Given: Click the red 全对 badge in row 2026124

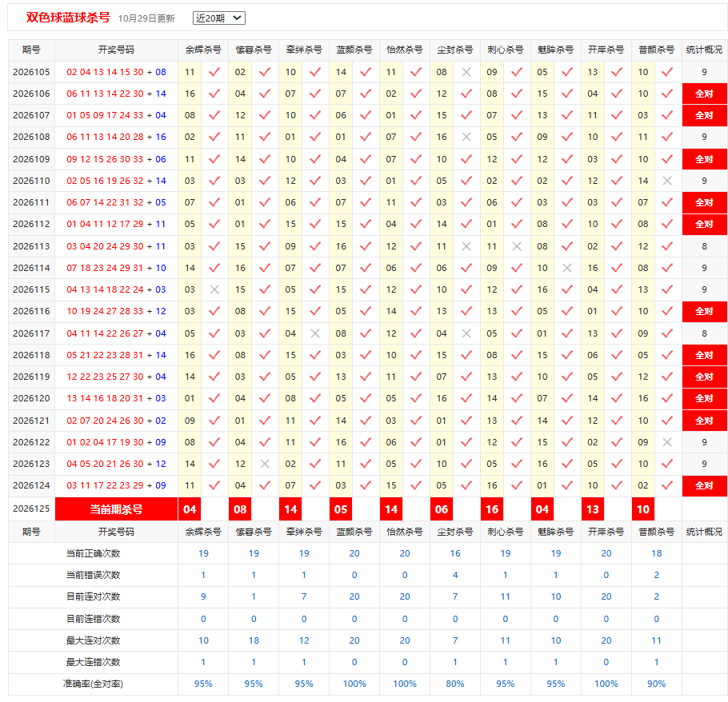Looking at the screenshot, I should pyautogui.click(x=704, y=485).
